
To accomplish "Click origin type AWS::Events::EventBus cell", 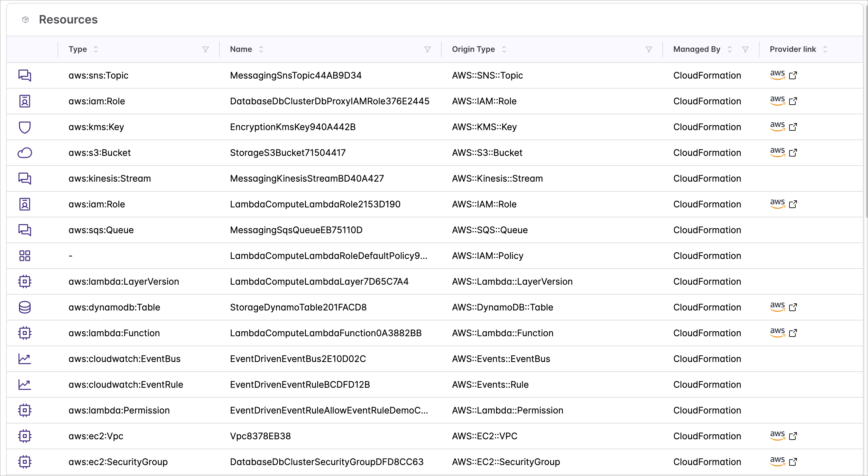I will coord(501,359).
